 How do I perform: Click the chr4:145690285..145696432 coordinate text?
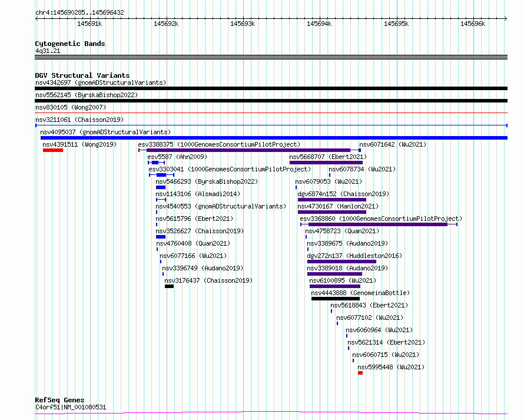[79, 12]
